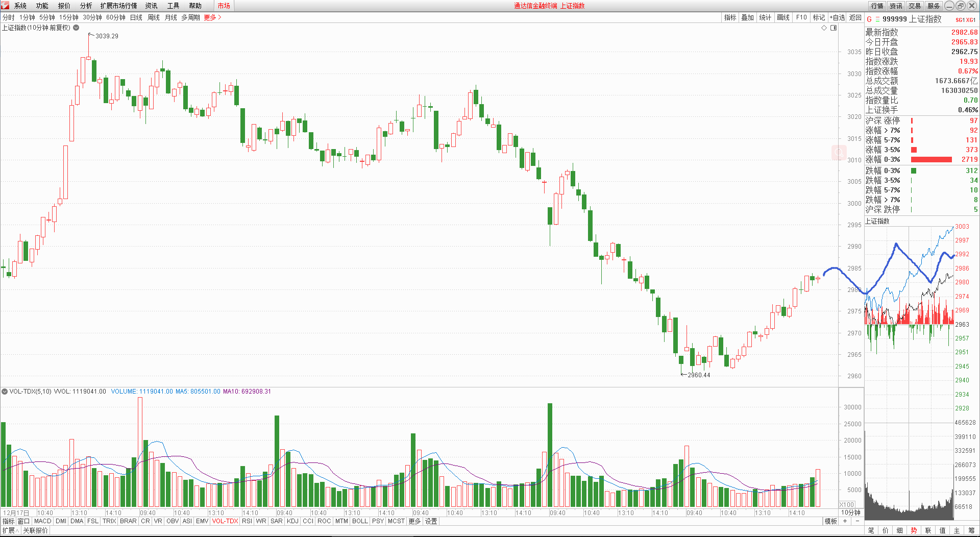Click the +自选 button
This screenshot has width=980, height=537.
(x=837, y=17)
